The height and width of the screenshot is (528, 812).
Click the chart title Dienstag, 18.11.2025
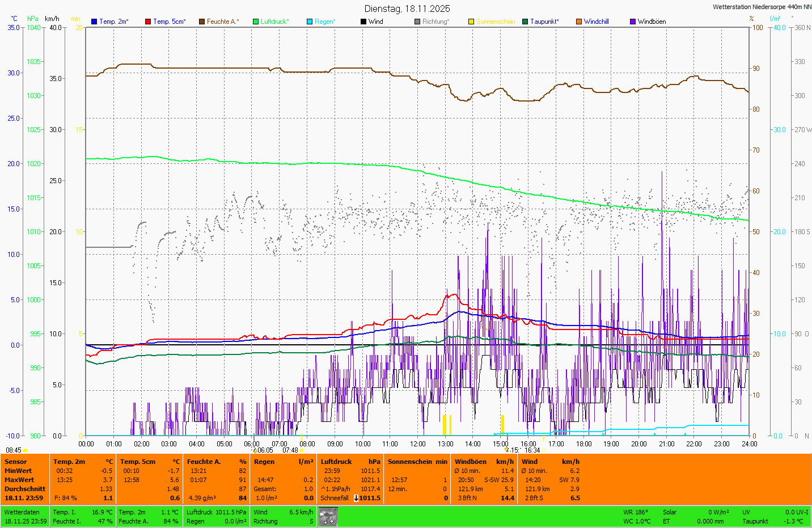point(407,9)
